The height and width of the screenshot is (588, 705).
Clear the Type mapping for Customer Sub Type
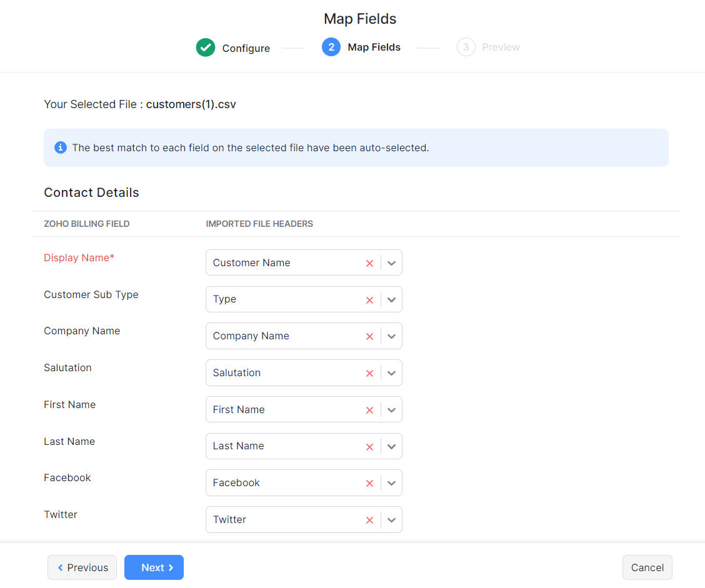369,299
